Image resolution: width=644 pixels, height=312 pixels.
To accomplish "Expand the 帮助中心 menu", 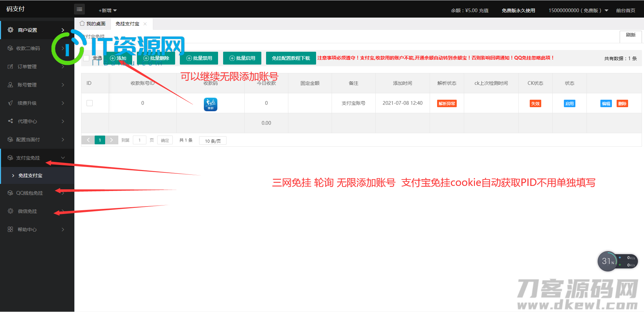I will click(63, 230).
